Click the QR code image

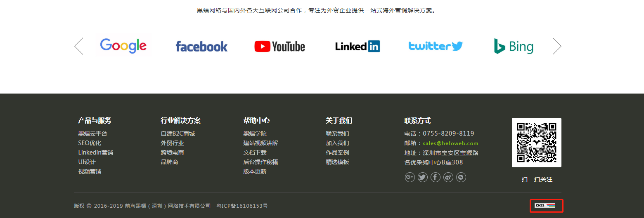point(536,143)
